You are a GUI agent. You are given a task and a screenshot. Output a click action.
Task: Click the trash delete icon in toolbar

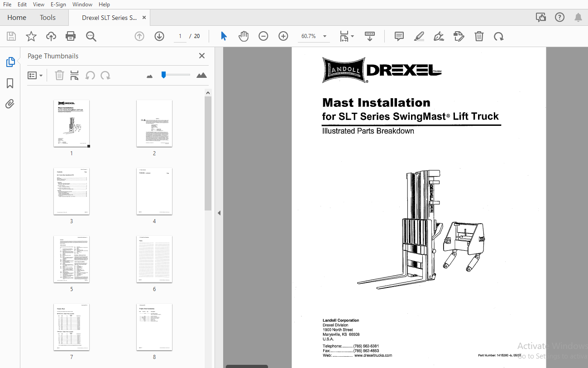(479, 36)
